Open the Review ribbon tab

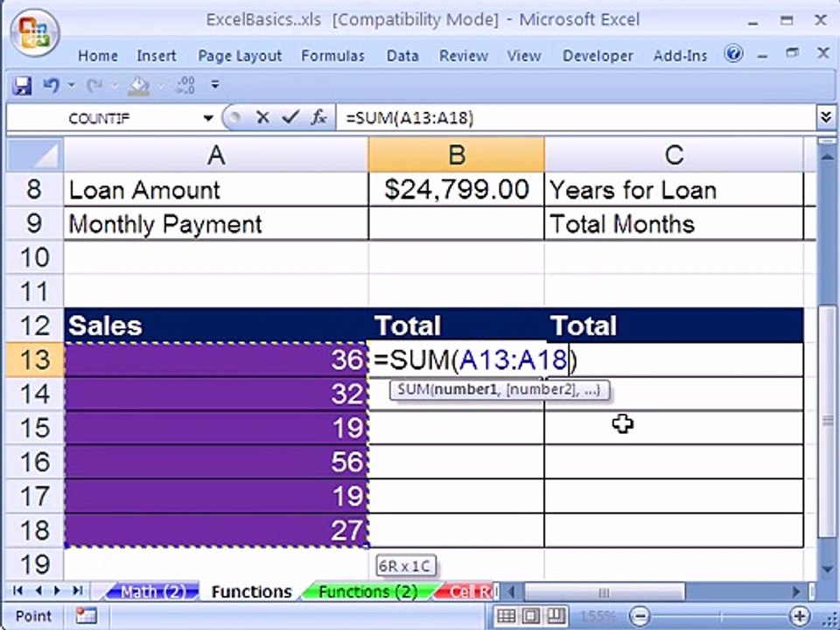coord(464,56)
